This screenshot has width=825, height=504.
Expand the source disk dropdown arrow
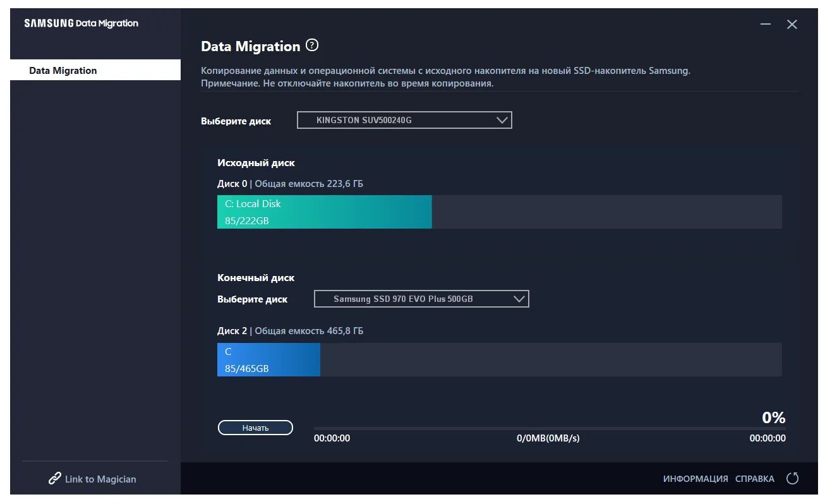point(503,120)
